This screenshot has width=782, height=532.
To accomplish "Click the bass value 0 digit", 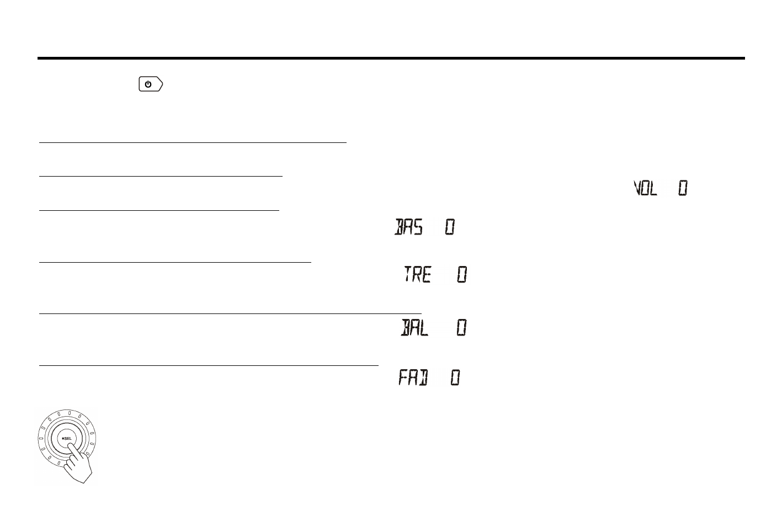I will tap(450, 227).
